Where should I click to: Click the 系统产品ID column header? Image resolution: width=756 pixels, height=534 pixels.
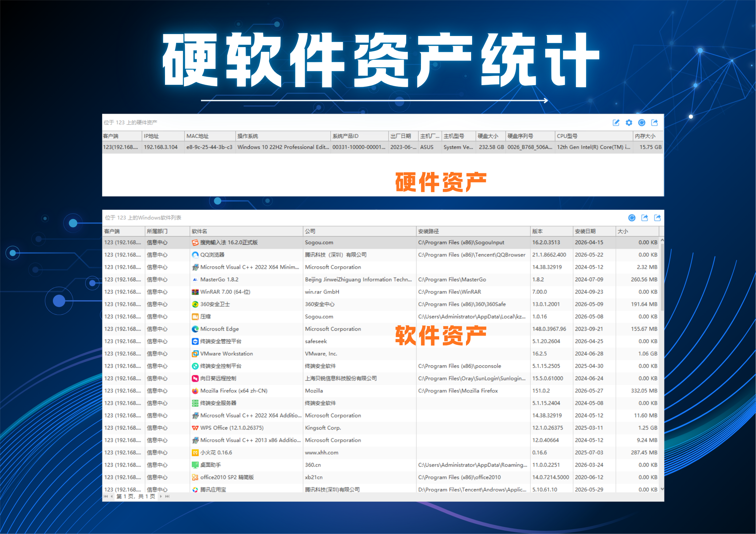point(359,136)
